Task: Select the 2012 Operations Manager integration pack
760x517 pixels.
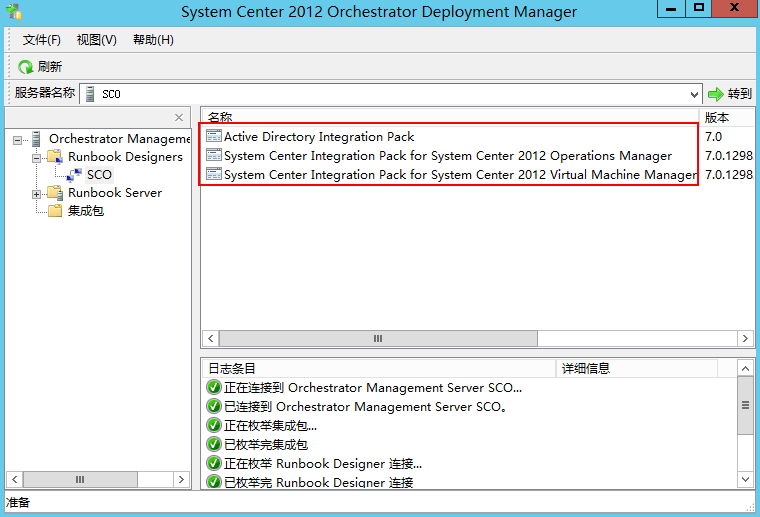Action: [x=448, y=156]
